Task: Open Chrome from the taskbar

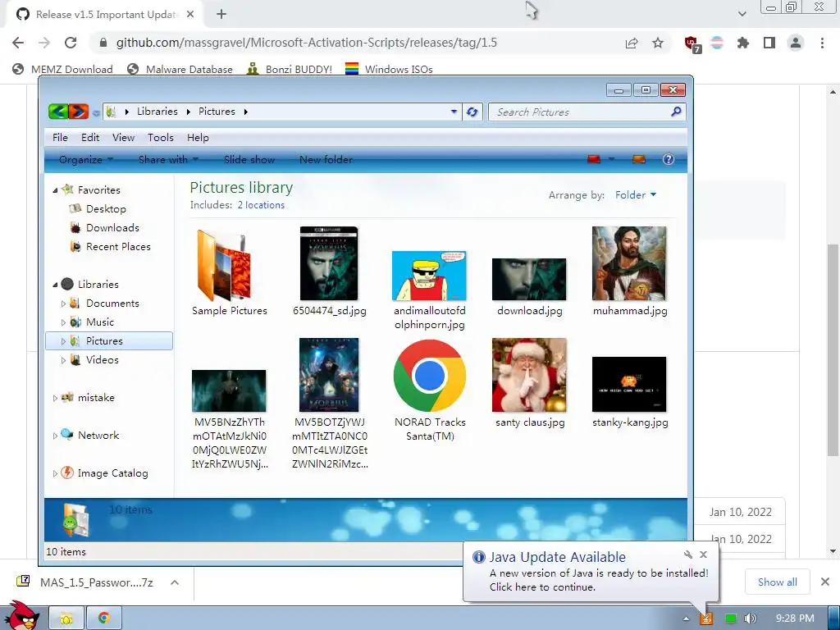Action: (104, 619)
